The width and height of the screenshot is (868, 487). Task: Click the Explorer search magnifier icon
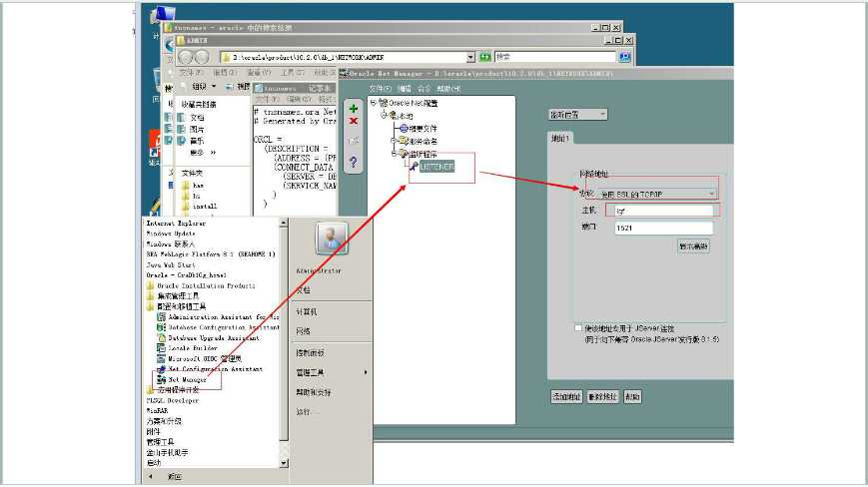click(x=624, y=57)
